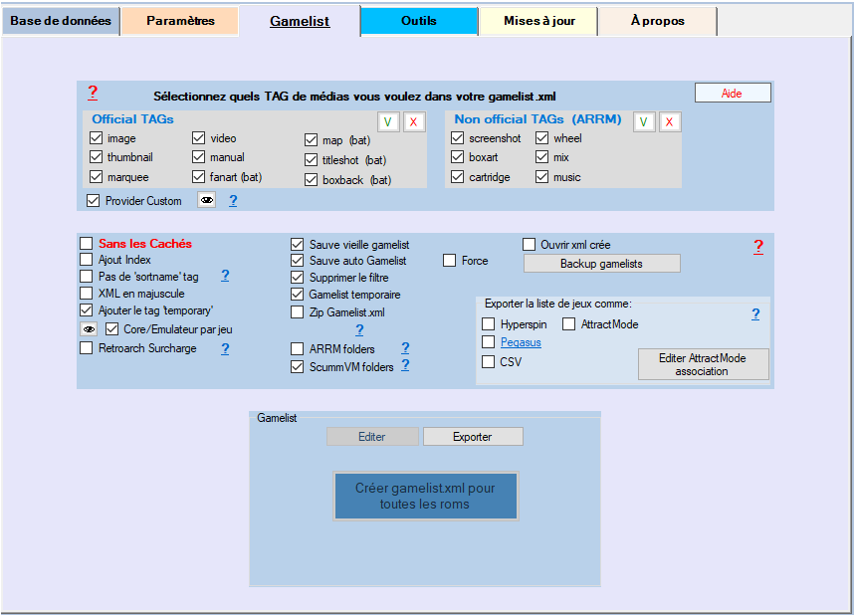Click the Backup gamelists button
The image size is (855, 616).
point(601,264)
